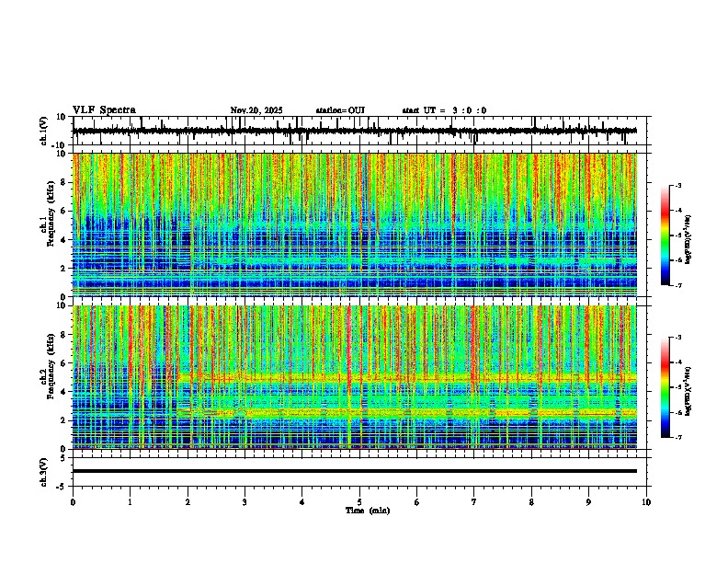Click the ch.1 voltage waveform trace
This screenshot has width=728, height=563.
click(355, 131)
